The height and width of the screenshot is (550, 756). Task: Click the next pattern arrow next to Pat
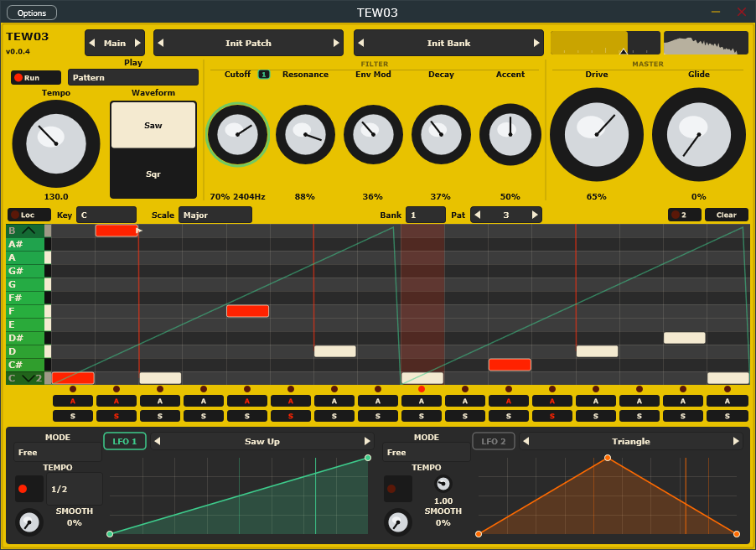[535, 215]
